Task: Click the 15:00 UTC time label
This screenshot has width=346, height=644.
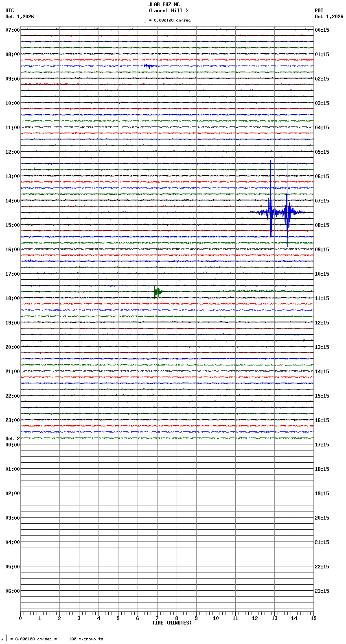Action: [13, 225]
